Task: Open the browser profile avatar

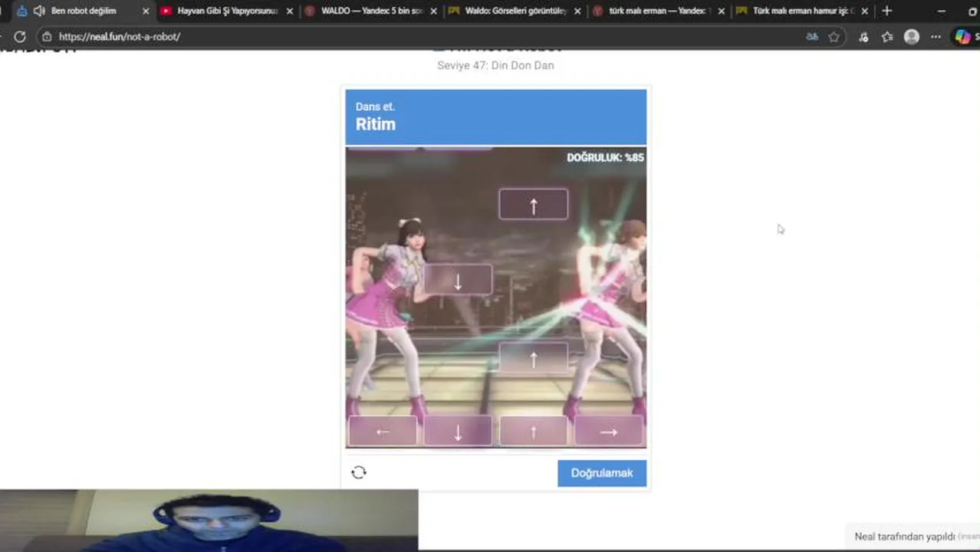Action: pyautogui.click(x=911, y=37)
